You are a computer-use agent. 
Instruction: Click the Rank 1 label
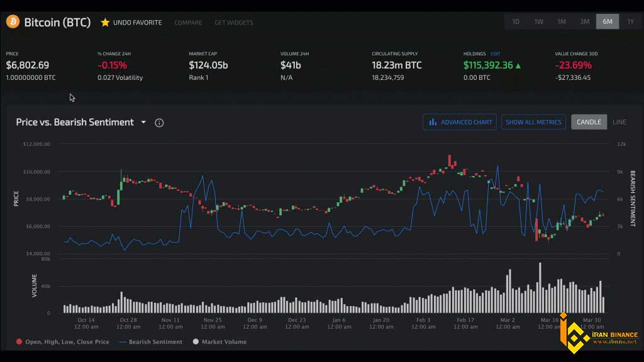(198, 77)
